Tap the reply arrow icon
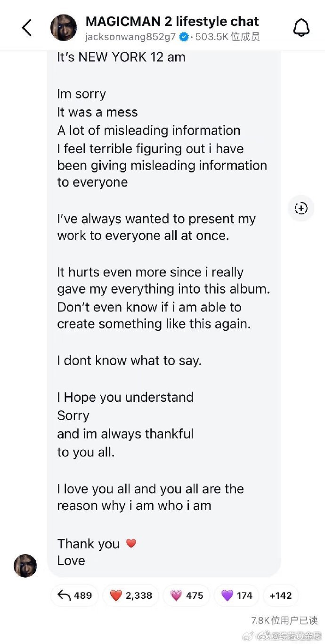This screenshot has height=644, width=325. pos(64,595)
